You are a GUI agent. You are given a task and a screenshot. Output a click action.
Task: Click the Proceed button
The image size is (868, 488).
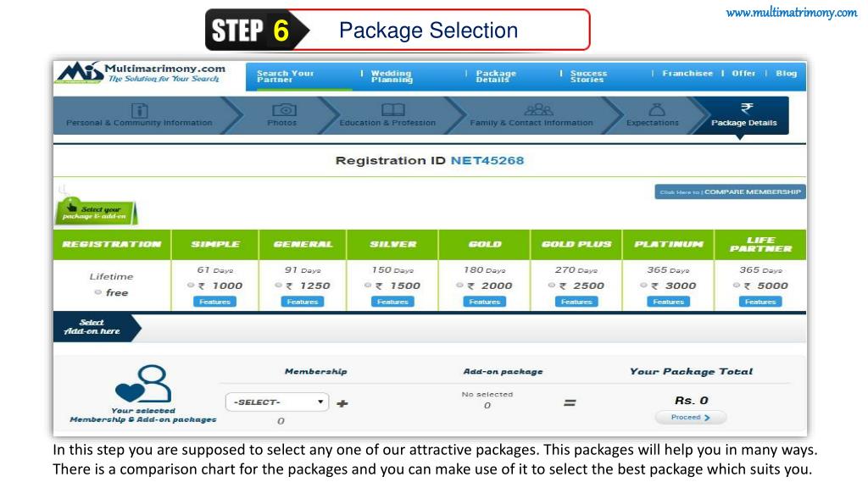point(690,417)
